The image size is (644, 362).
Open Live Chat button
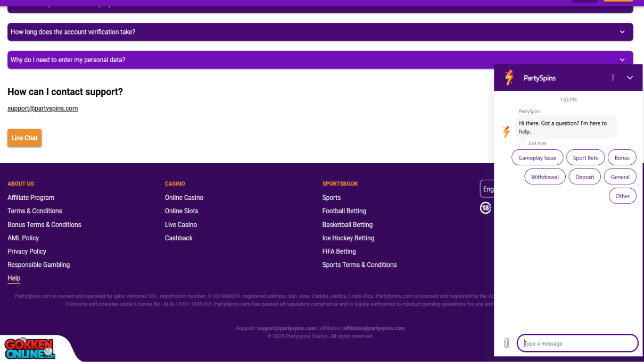pos(24,138)
